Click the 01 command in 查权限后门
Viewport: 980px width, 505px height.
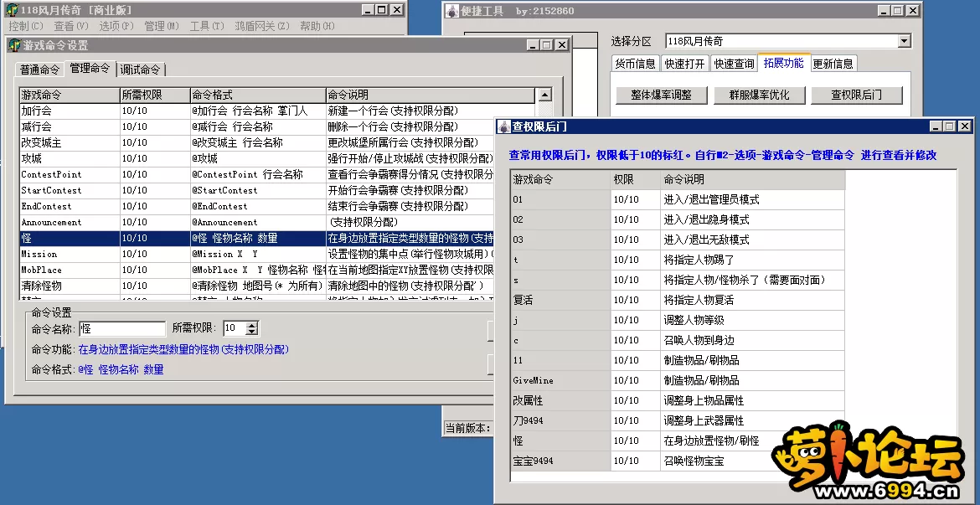pyautogui.click(x=560, y=199)
